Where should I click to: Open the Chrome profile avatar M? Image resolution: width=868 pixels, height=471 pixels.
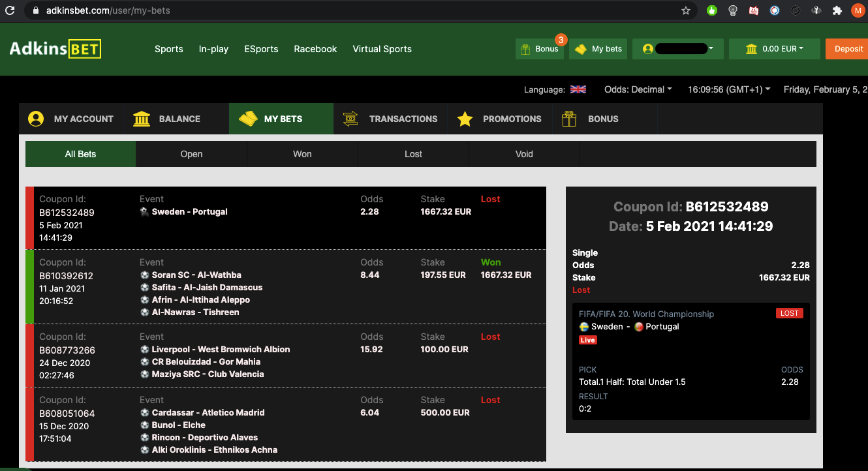coord(858,10)
